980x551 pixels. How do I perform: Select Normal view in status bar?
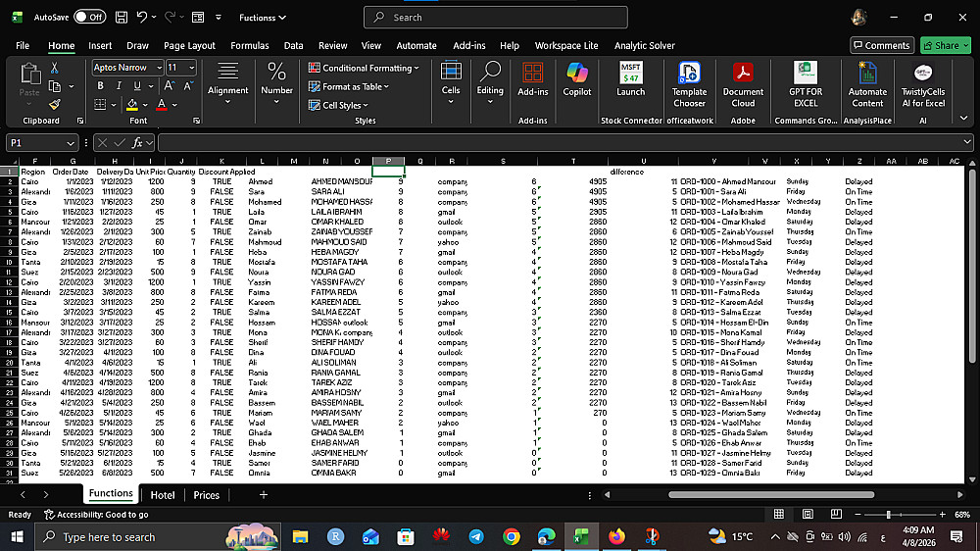(x=779, y=514)
